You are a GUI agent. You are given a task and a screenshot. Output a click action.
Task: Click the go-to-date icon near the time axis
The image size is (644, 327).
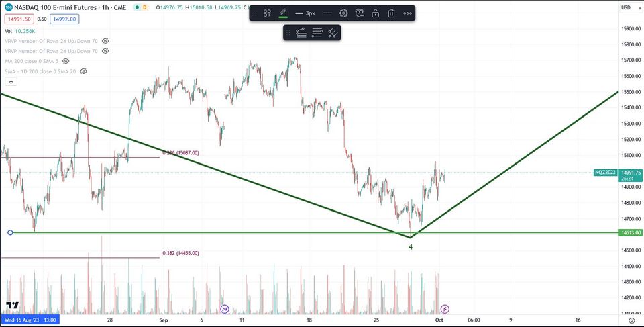click(224, 308)
